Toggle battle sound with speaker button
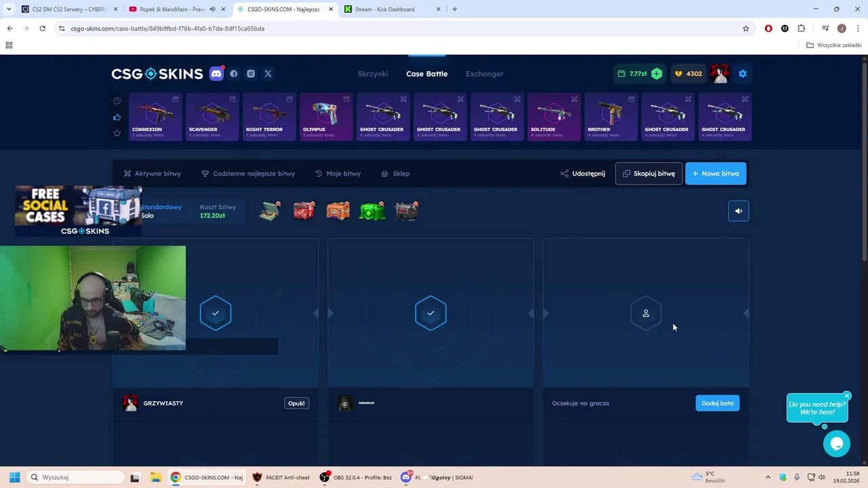The height and width of the screenshot is (488, 868). [738, 211]
